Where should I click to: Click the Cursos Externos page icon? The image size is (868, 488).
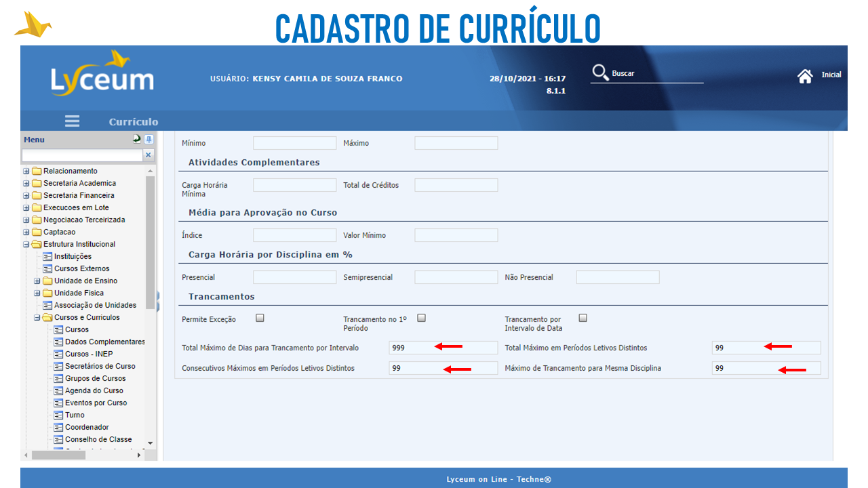47,268
